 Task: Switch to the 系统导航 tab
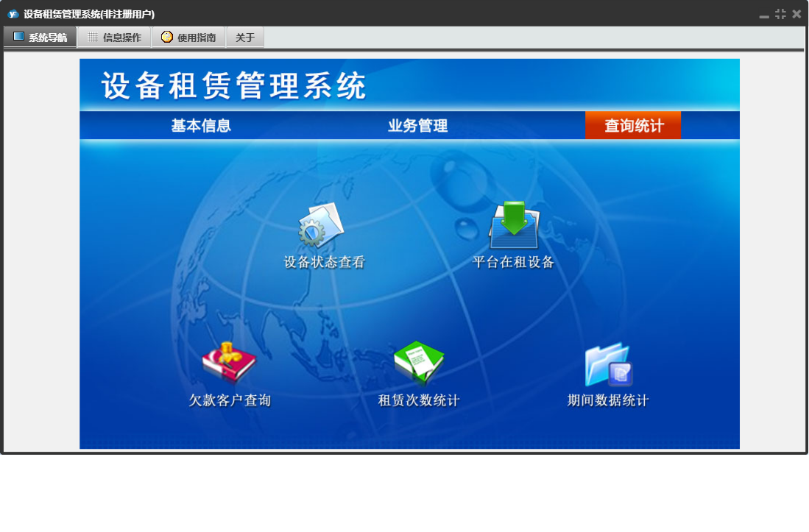coord(40,38)
